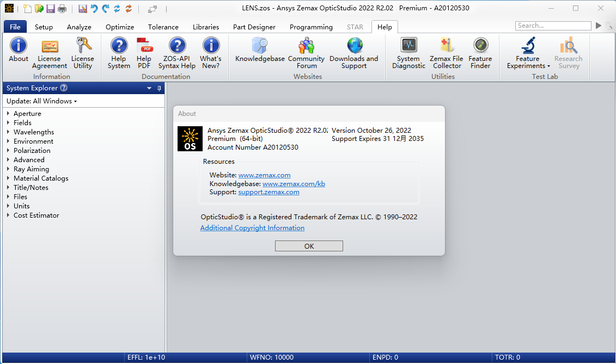The height and width of the screenshot is (364, 616).
Task: Expand the Polarization section
Action: (8, 150)
